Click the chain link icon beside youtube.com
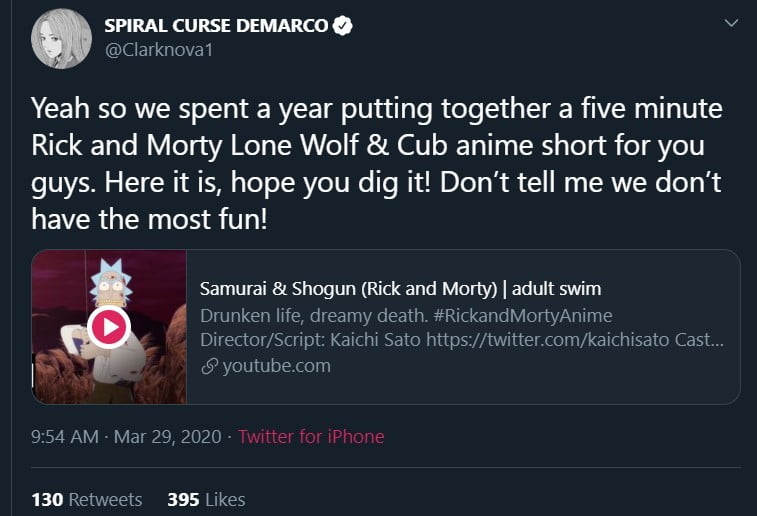Image resolution: width=757 pixels, height=516 pixels. pos(208,366)
